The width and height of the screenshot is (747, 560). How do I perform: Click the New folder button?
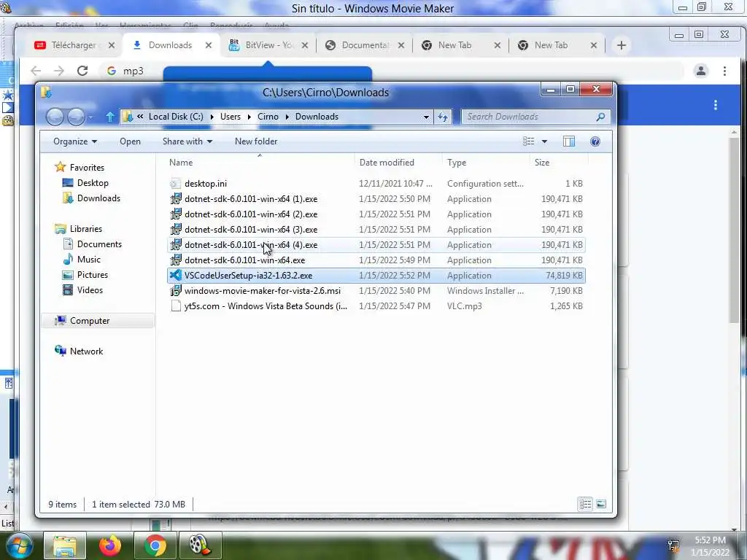pyautogui.click(x=256, y=141)
